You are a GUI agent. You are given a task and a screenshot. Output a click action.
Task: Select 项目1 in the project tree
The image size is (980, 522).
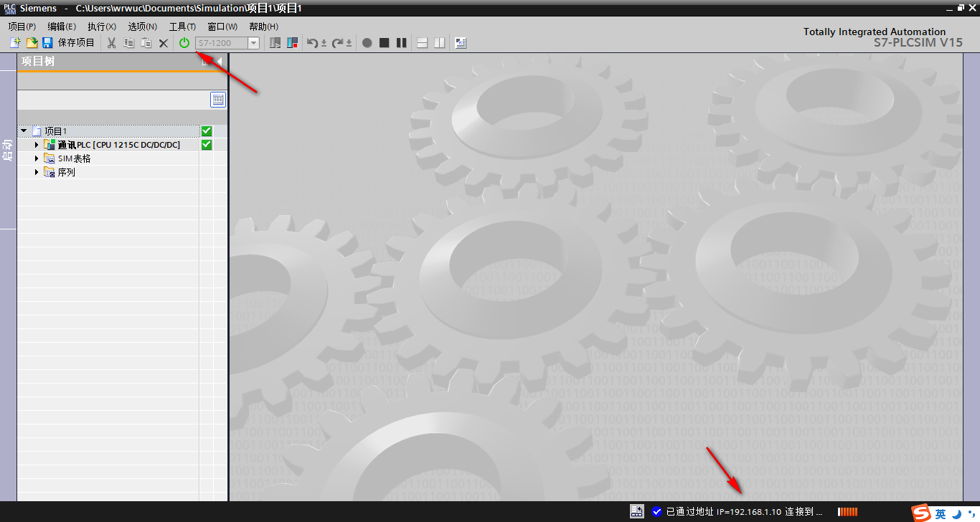(55, 131)
